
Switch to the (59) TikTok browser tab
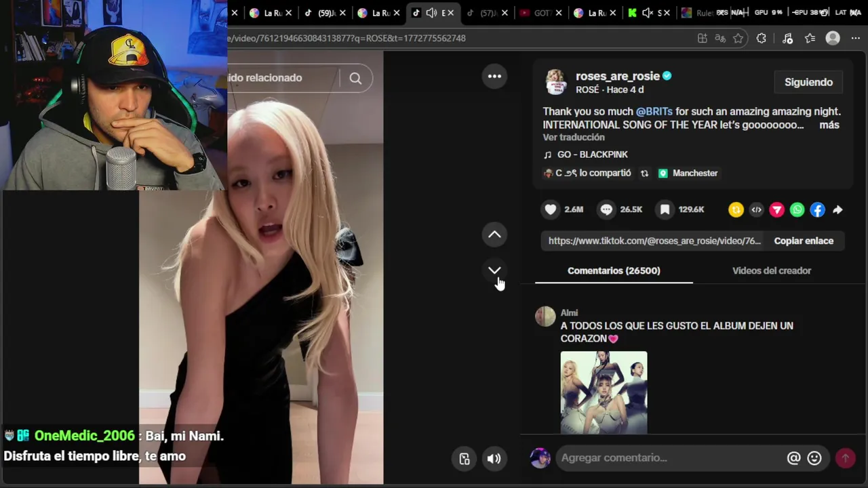(x=326, y=13)
